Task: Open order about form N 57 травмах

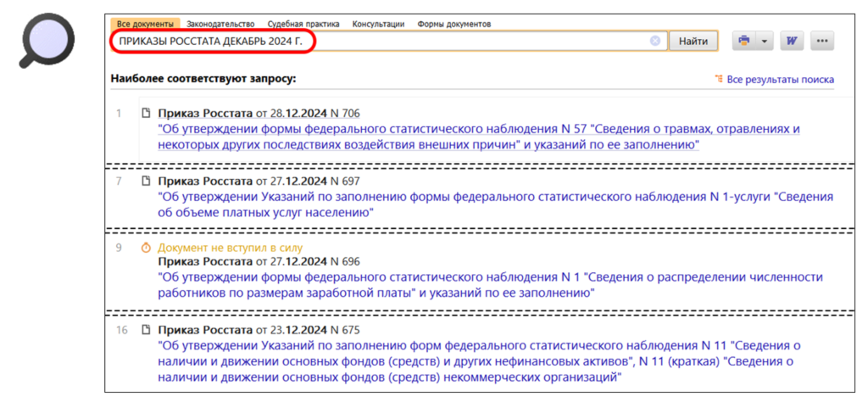Action: tap(480, 137)
